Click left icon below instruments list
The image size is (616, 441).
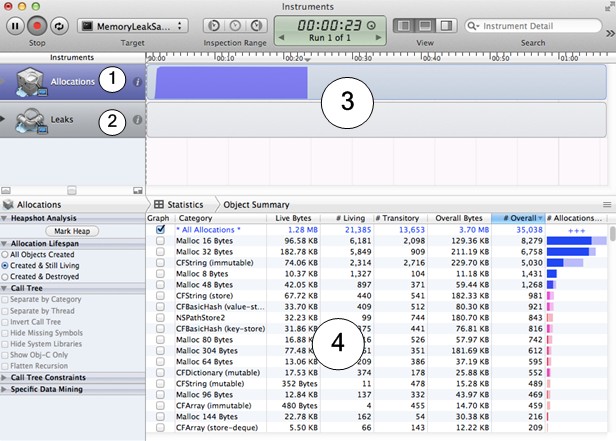6,190
